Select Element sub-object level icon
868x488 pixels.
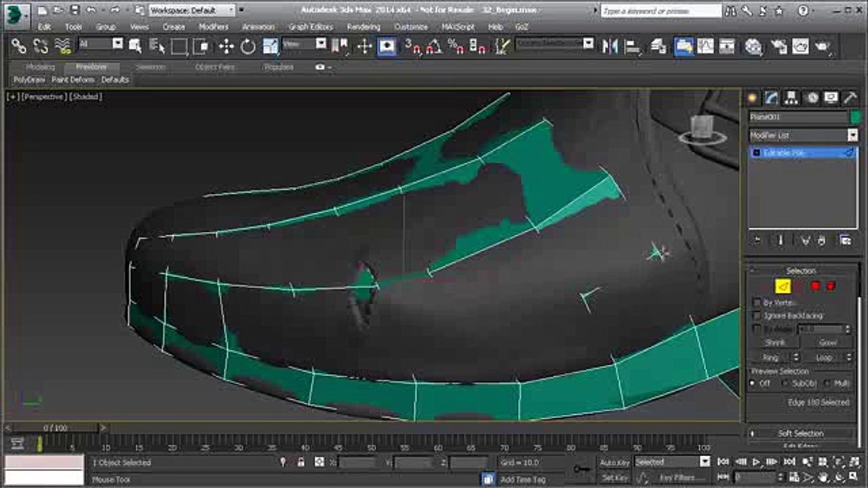point(831,287)
